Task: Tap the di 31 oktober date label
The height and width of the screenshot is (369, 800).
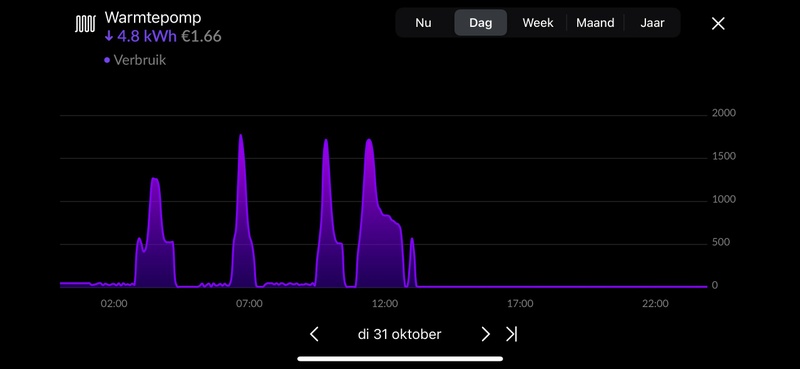Action: coord(399,334)
